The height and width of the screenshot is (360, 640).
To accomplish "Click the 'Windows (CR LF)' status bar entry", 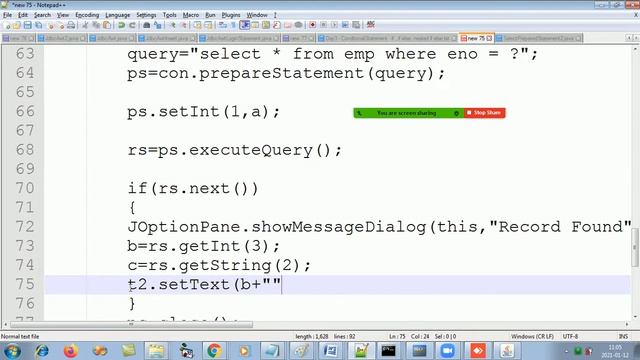I will [532, 336].
